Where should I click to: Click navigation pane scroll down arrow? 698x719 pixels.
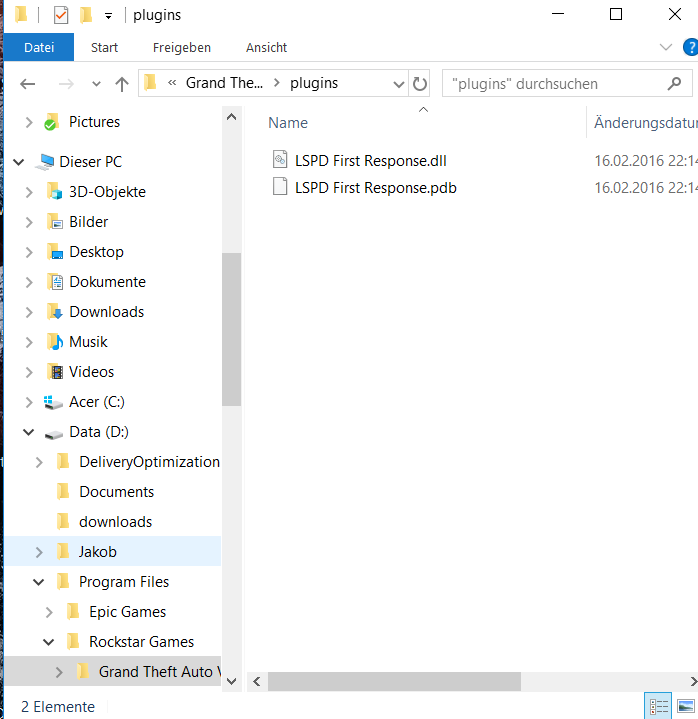pyautogui.click(x=232, y=681)
